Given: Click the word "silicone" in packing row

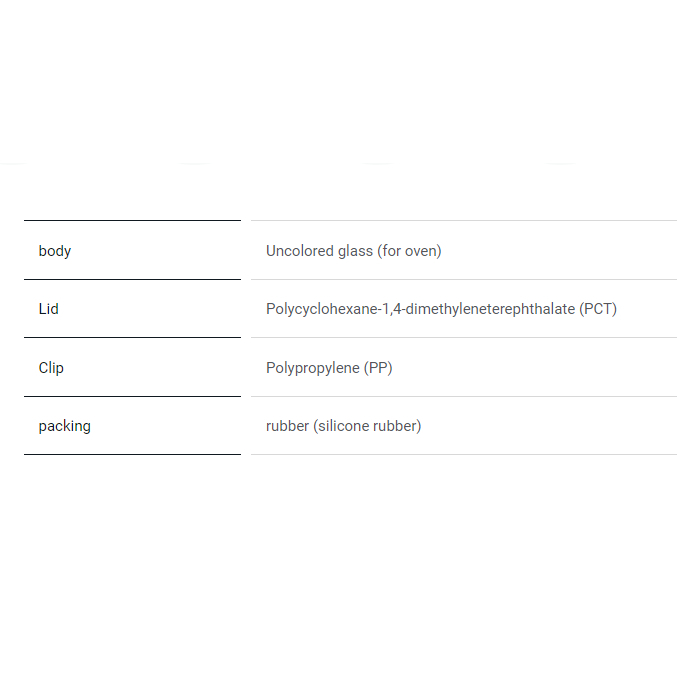Looking at the screenshot, I should tap(342, 426).
